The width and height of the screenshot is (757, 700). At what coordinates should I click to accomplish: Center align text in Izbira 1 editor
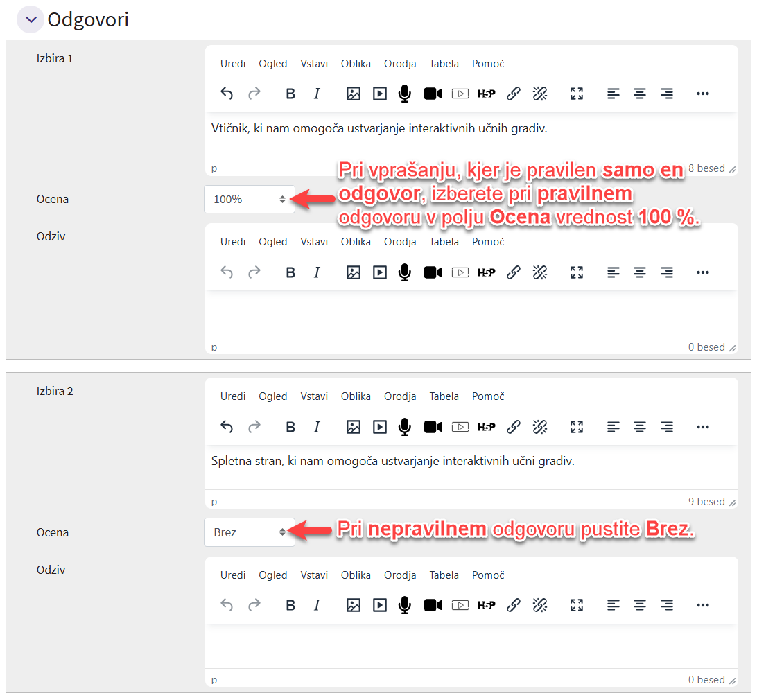click(640, 94)
